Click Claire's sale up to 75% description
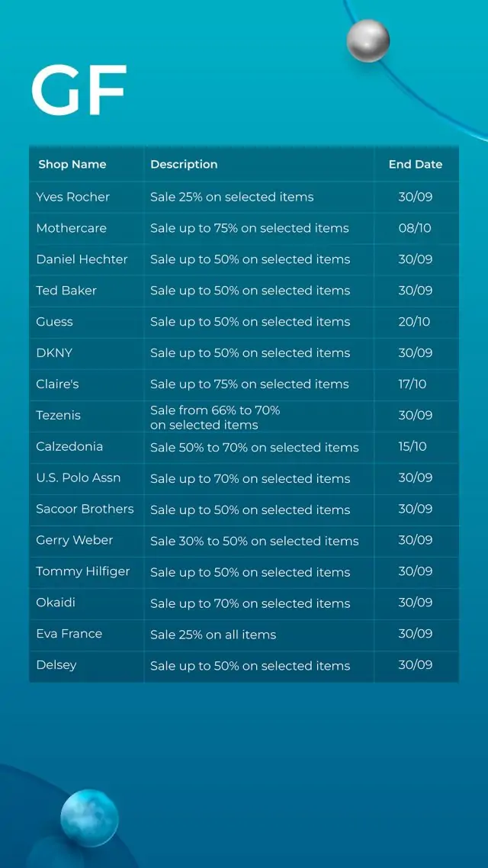The height and width of the screenshot is (868, 488). click(249, 384)
